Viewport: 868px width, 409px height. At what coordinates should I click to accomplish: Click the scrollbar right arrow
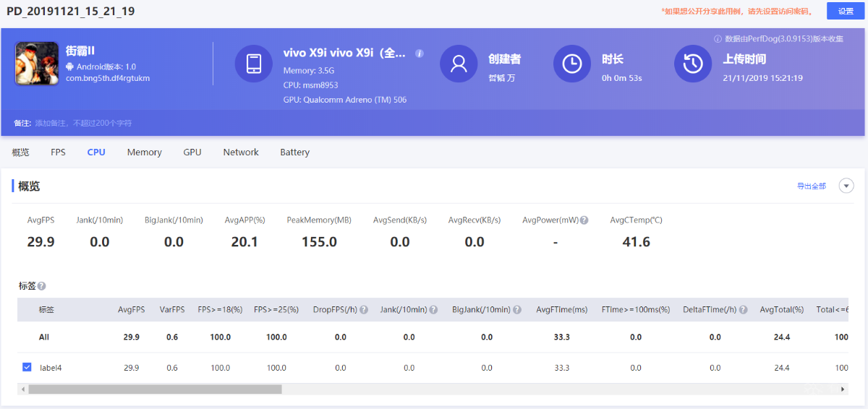843,389
